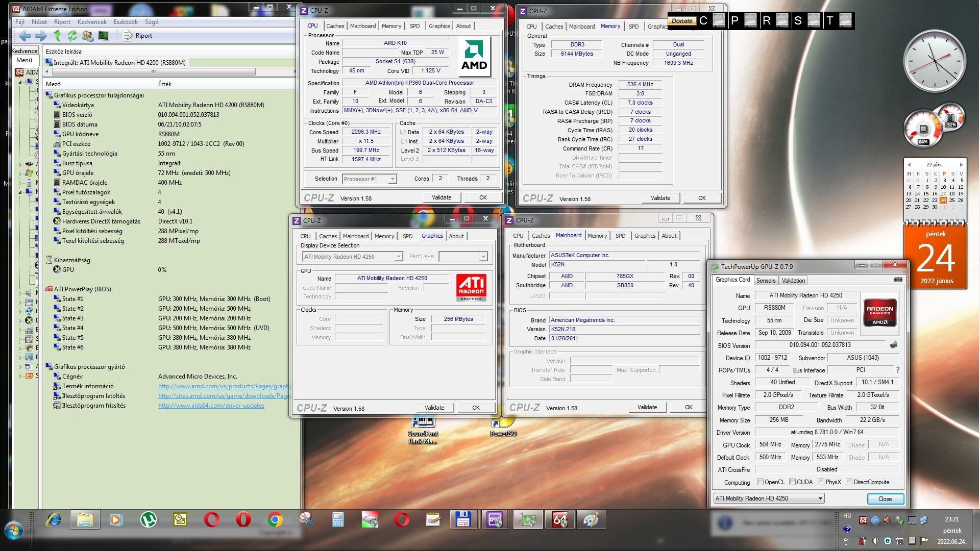Screen dimensions: 980x551
Task: Open the Súgó menu in AIDA64
Action: (152, 22)
